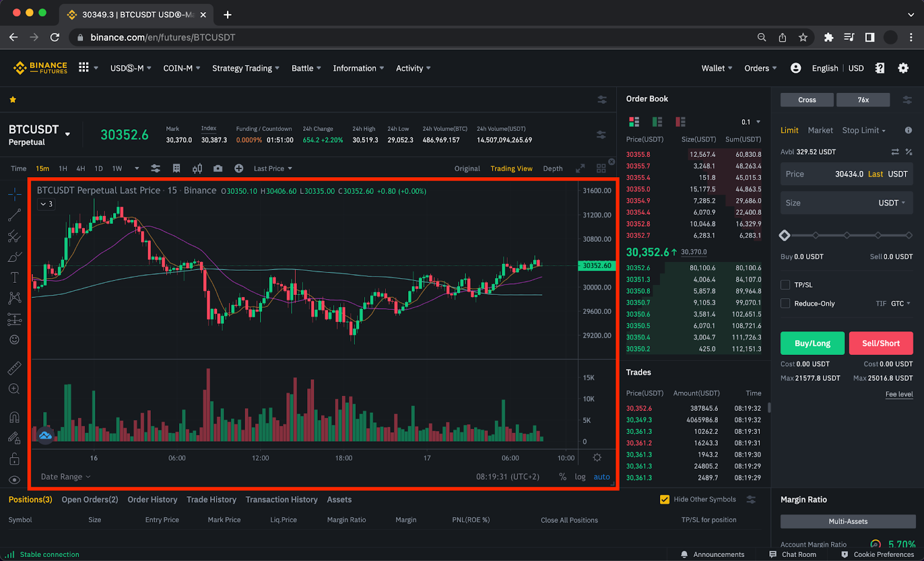Open the order book 0.1 precision dropdown
This screenshot has height=561, width=924.
(x=751, y=122)
